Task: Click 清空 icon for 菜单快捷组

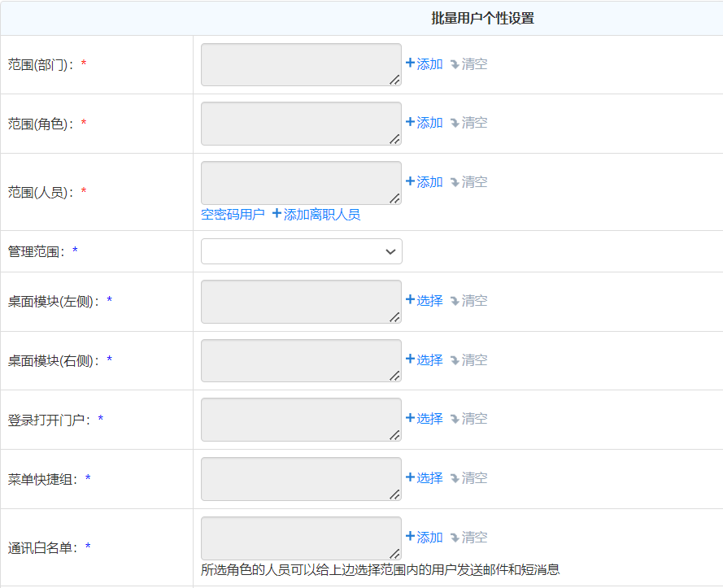Action: pos(455,478)
